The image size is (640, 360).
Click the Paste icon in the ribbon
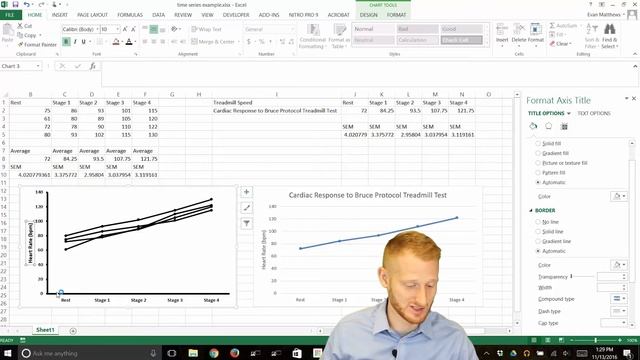tap(7, 30)
